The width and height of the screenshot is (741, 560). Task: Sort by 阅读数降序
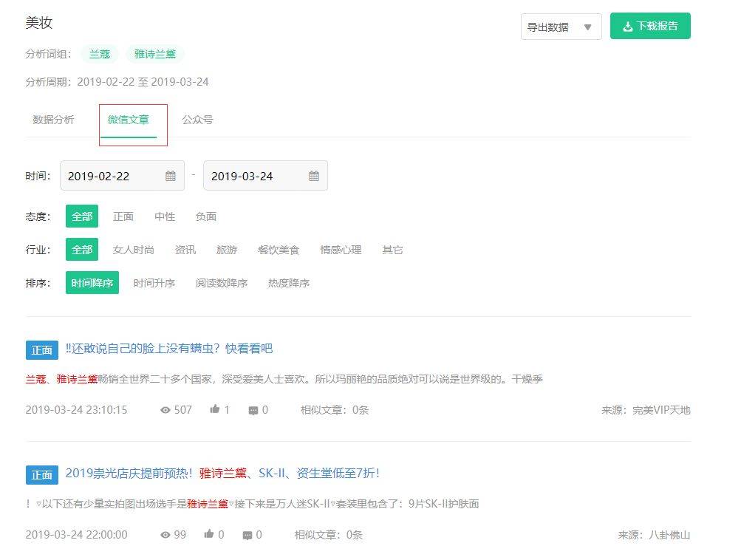(222, 283)
